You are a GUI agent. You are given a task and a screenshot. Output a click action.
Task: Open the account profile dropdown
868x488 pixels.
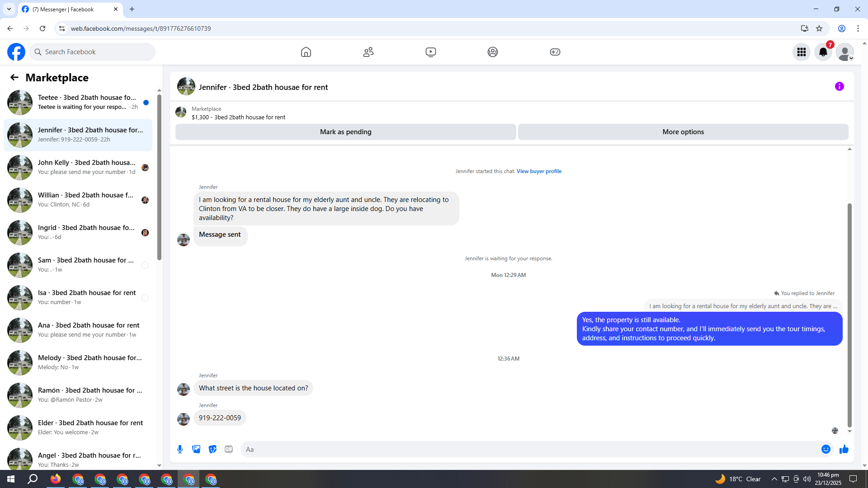[844, 52]
